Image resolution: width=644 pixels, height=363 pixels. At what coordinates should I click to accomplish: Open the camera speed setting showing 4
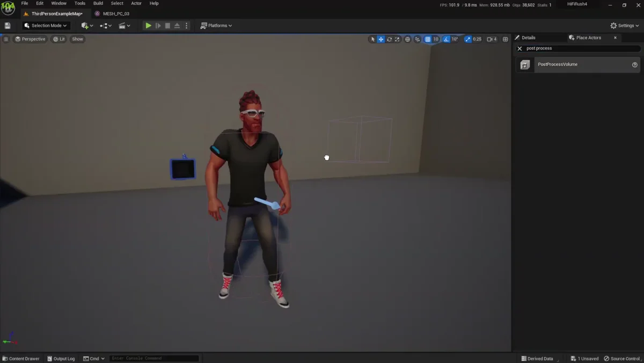click(492, 39)
